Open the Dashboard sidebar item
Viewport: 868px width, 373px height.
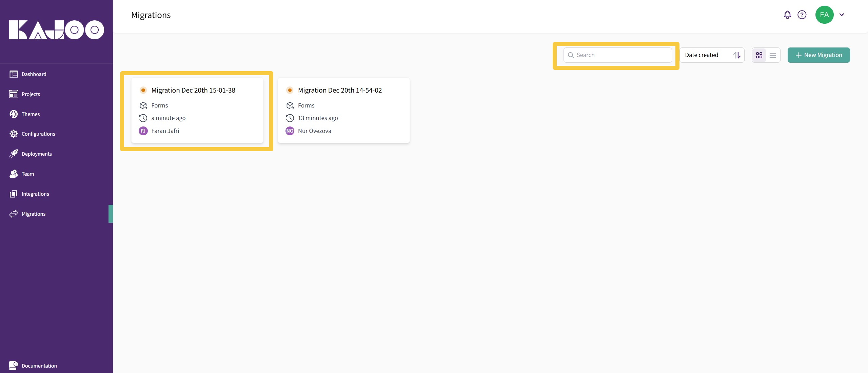point(34,74)
